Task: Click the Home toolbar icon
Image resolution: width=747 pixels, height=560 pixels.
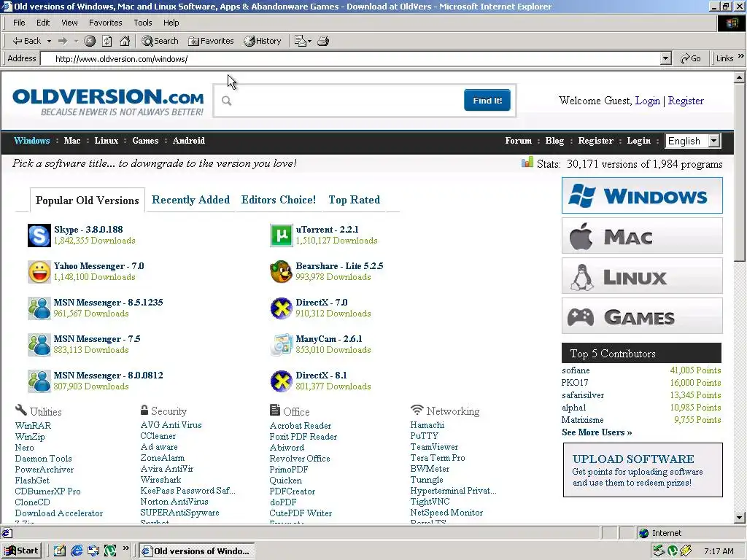Action: [x=125, y=41]
